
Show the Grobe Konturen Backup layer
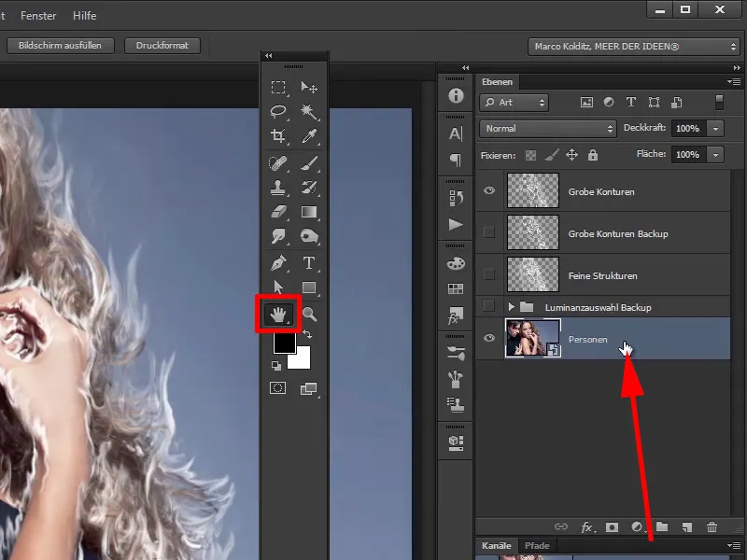(489, 232)
